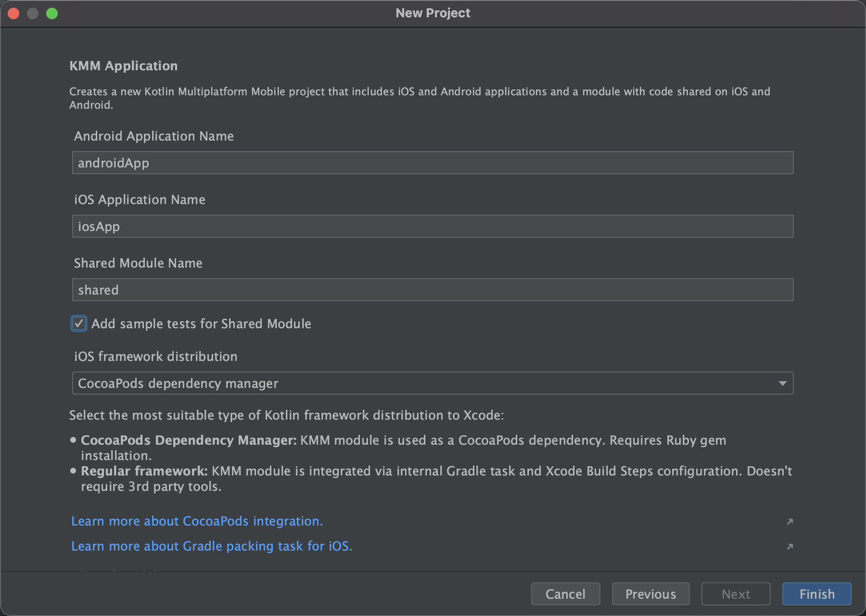Viewport: 866px width, 616px height.
Task: Click the gray minimize window button
Action: [33, 13]
